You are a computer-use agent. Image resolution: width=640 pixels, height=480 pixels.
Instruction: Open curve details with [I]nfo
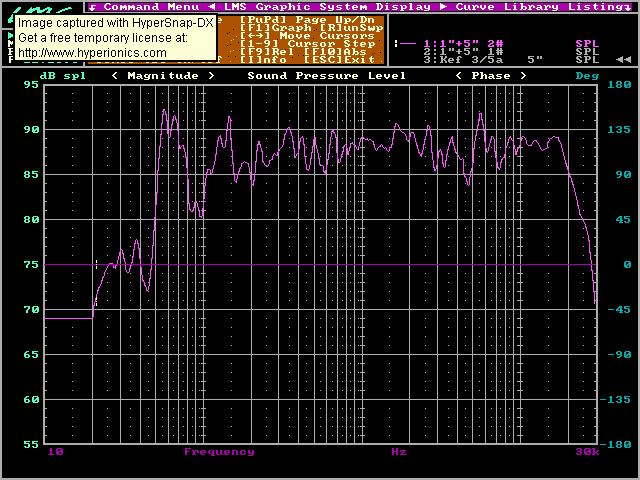[263, 60]
